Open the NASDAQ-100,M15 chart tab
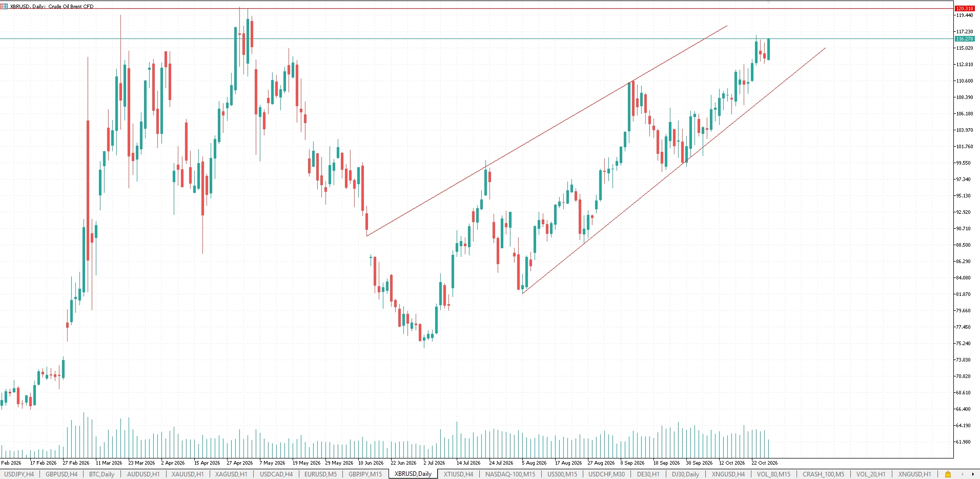This screenshot has width=980, height=479. pos(510,474)
